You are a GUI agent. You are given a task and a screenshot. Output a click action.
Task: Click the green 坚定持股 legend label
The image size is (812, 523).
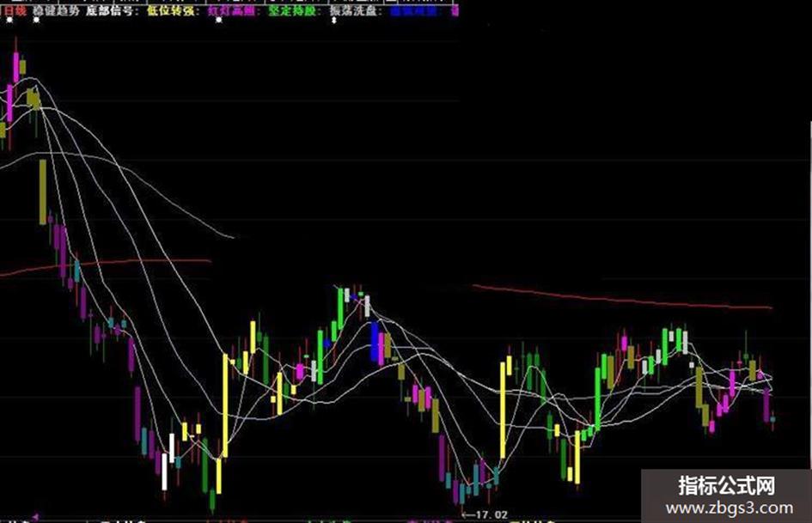tap(294, 11)
